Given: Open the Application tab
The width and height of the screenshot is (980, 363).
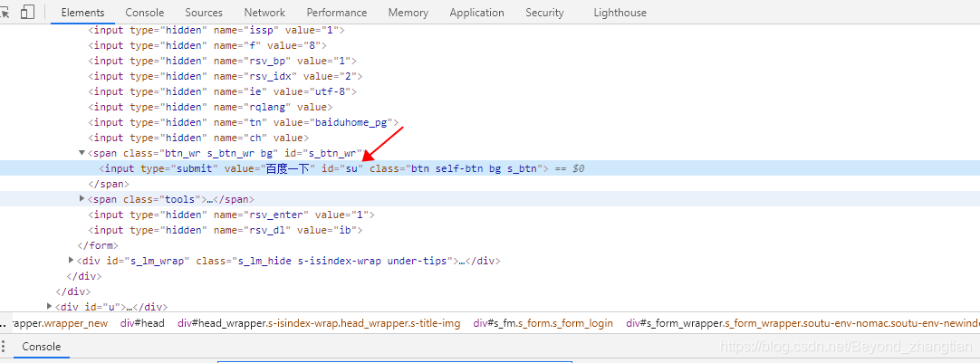Looking at the screenshot, I should click(477, 13).
